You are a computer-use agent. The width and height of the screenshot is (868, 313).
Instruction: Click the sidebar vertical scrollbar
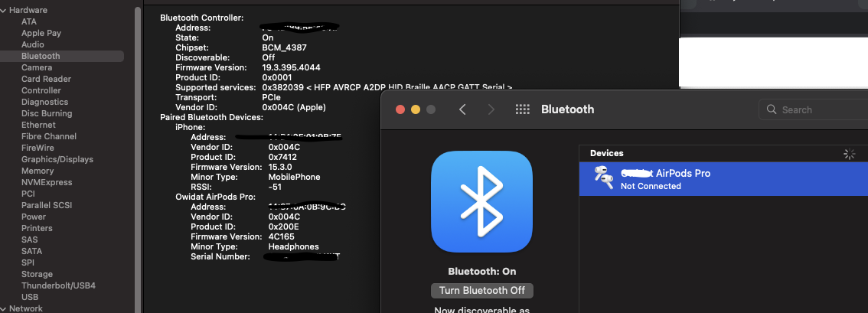point(138,161)
